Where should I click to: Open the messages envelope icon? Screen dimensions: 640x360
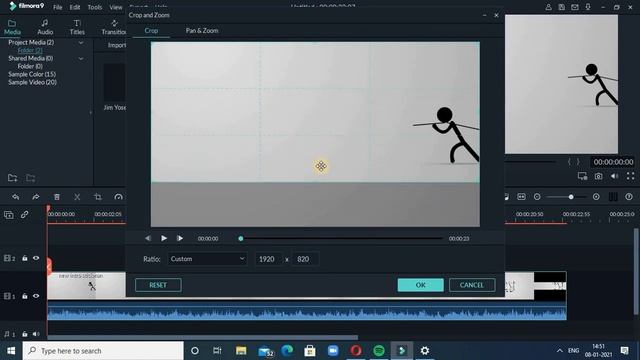[x=575, y=7]
